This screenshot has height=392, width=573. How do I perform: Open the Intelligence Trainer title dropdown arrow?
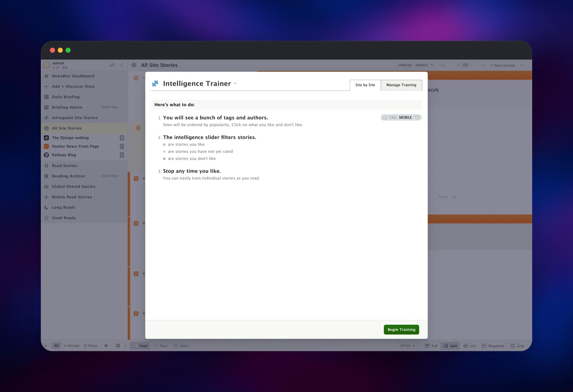(235, 83)
